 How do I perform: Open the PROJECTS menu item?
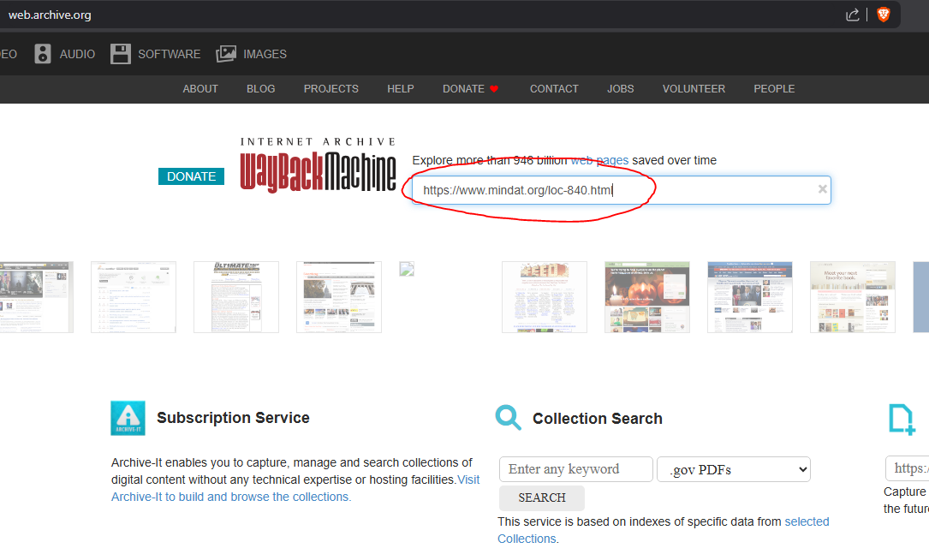click(331, 89)
